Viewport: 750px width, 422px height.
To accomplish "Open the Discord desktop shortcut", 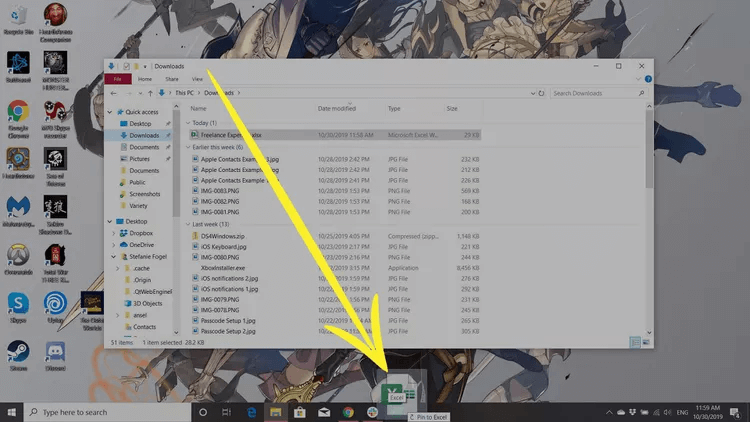I will tap(55, 355).
